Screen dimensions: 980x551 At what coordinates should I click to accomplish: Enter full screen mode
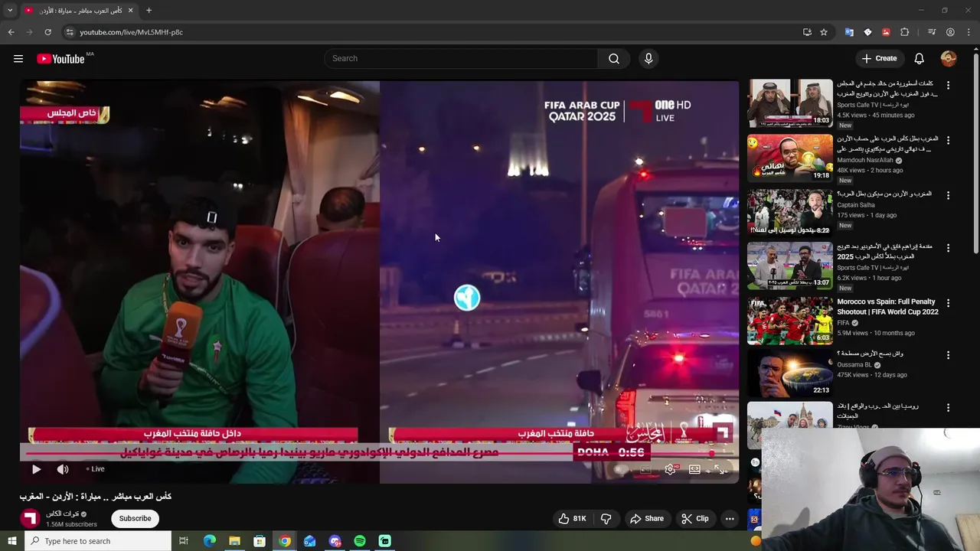click(720, 469)
